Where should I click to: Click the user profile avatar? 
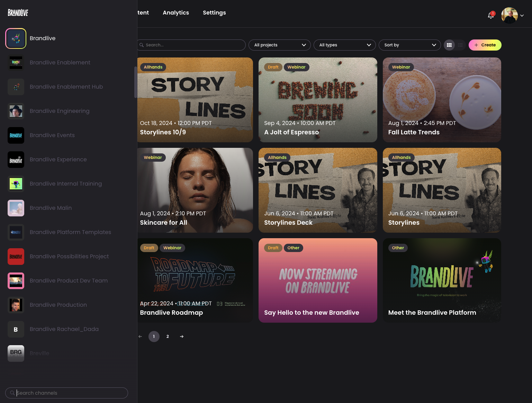tap(510, 15)
